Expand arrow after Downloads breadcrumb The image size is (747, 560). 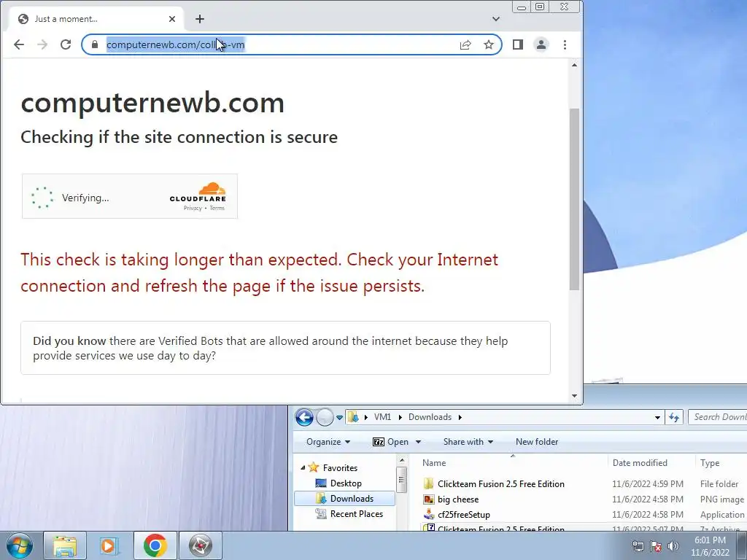point(460,417)
